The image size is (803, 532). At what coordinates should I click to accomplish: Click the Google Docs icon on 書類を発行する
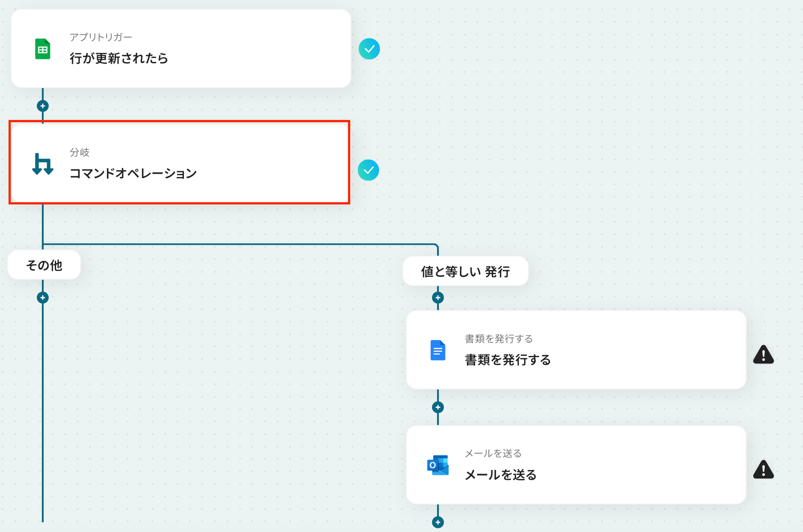tap(438, 350)
